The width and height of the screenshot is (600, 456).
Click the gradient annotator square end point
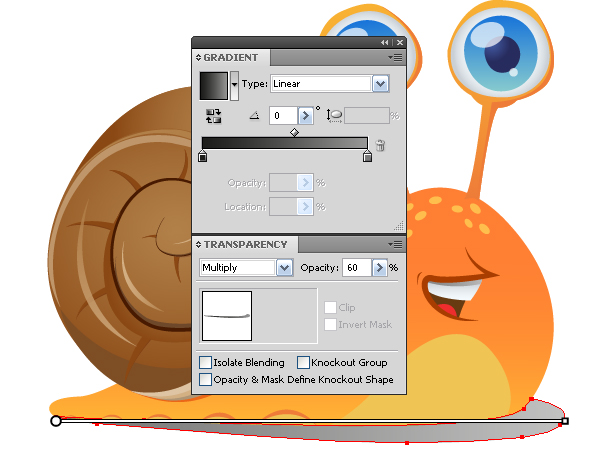click(565, 421)
